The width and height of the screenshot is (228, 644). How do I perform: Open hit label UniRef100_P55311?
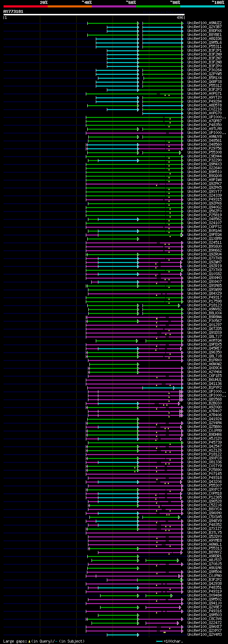point(204,46)
